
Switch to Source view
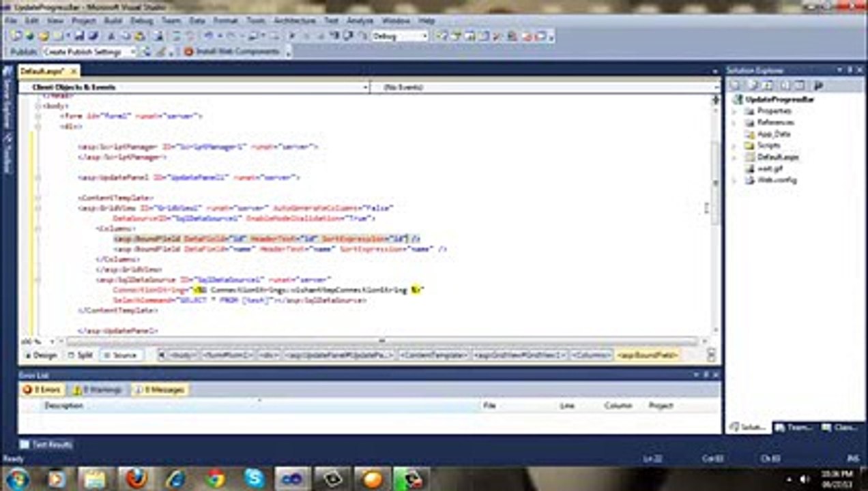pyautogui.click(x=121, y=355)
